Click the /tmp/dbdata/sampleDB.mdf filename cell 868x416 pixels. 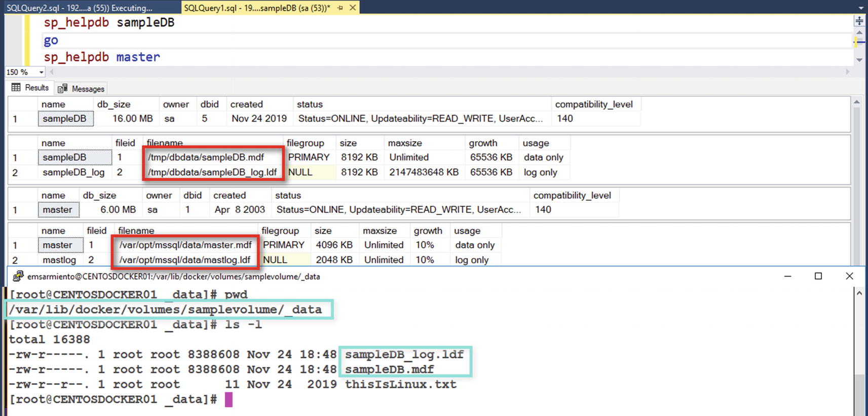tap(206, 158)
